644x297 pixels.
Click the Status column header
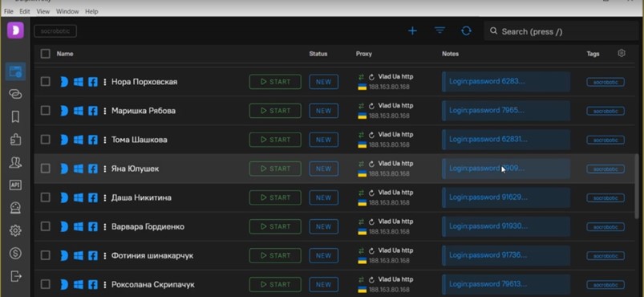click(318, 54)
